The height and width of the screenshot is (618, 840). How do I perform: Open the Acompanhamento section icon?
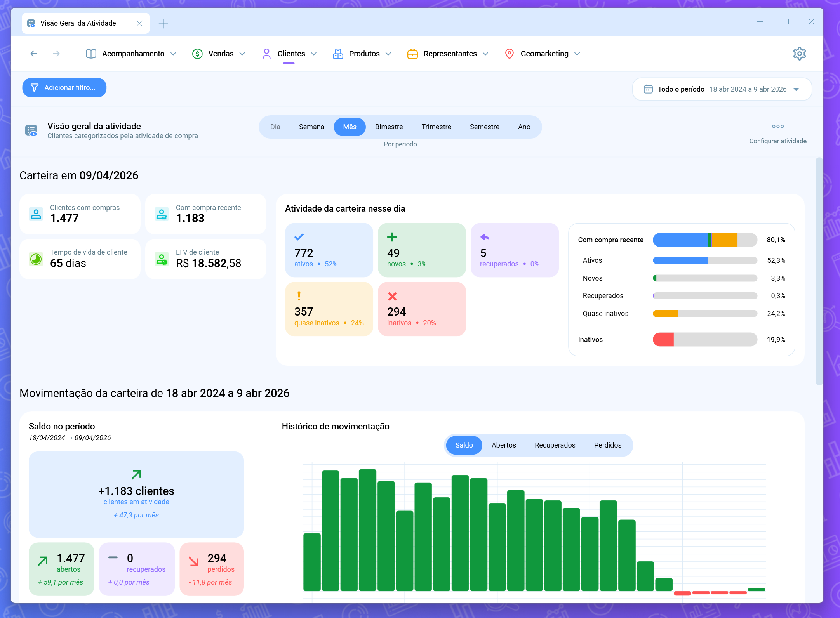90,54
